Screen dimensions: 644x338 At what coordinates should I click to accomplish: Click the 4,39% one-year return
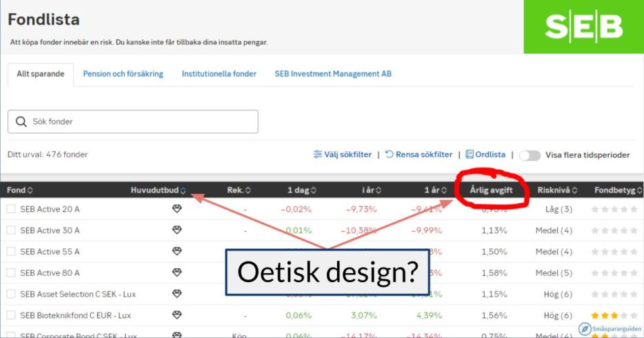coord(429,315)
